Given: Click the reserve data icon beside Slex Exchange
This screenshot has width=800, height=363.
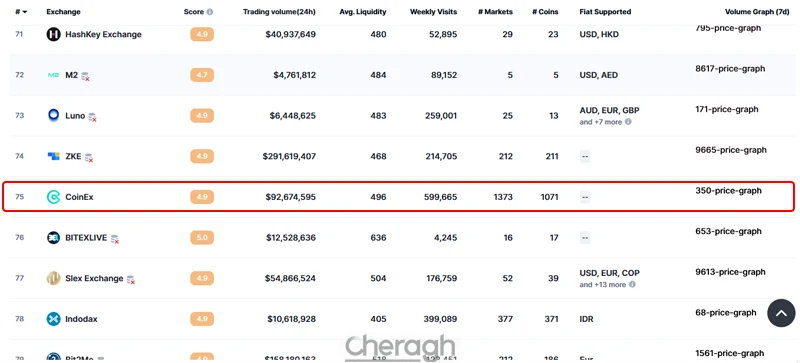Looking at the screenshot, I should point(131,279).
